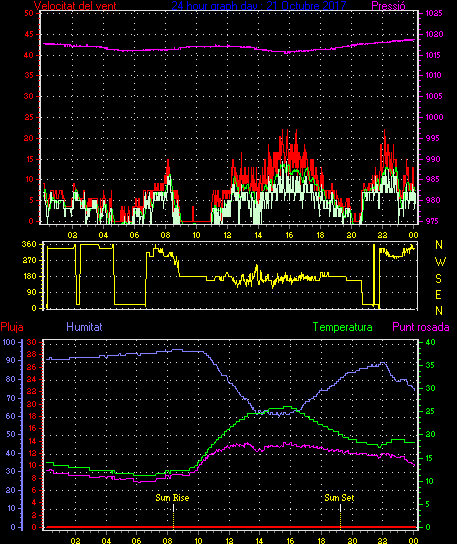Click the 'Sun Rise' label
Viewport: 457px width, 544px height.
(x=172, y=498)
